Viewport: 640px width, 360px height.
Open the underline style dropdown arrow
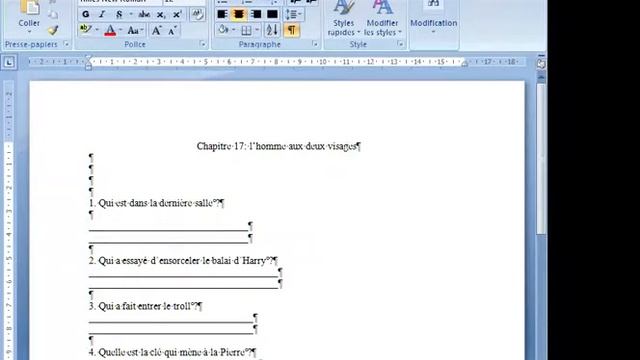pyautogui.click(x=131, y=15)
